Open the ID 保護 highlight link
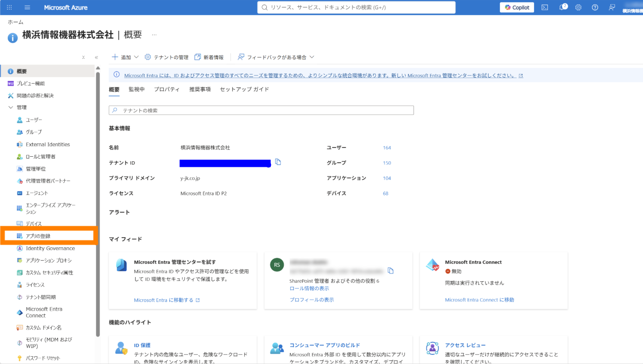The width and height of the screenshot is (643, 364). [142, 345]
